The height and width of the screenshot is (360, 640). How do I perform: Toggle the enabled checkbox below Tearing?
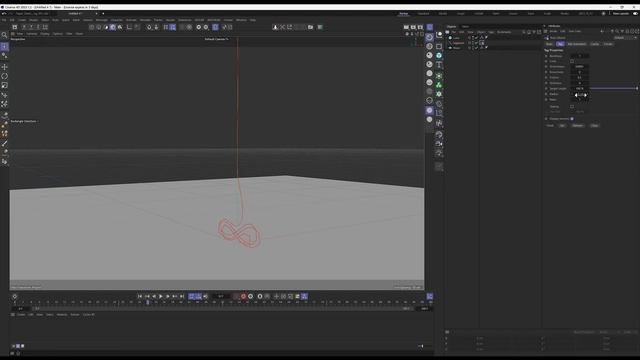click(572, 119)
